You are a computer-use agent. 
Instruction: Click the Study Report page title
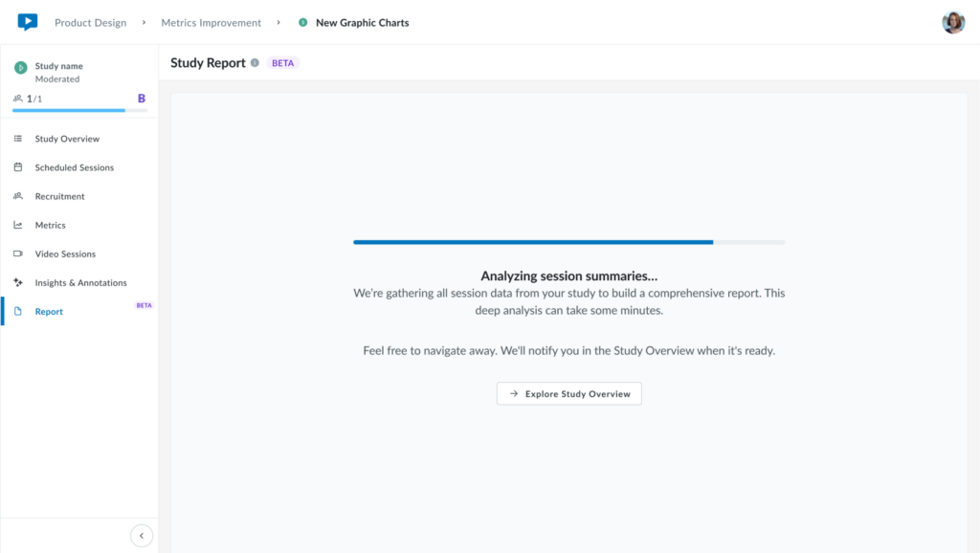[x=208, y=62]
